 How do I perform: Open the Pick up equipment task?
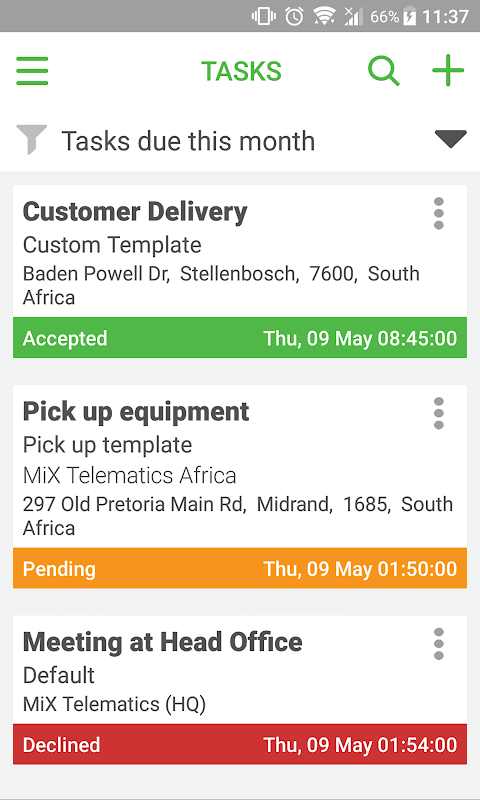click(136, 412)
